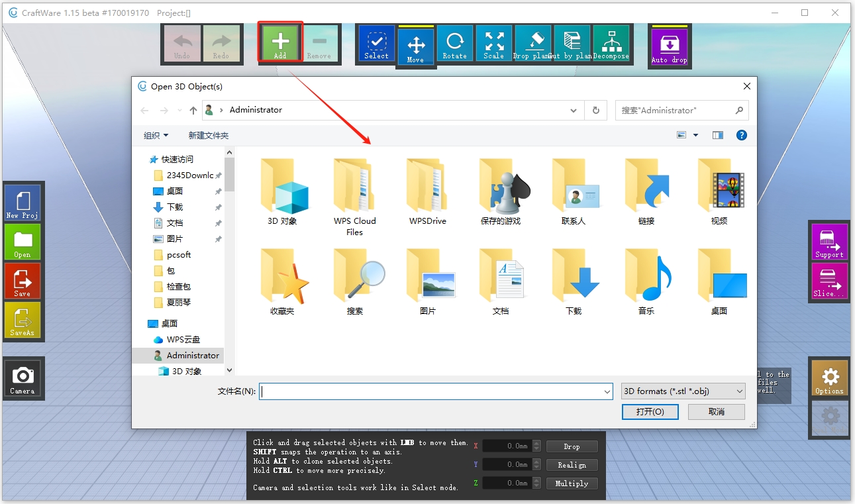Viewport: 855px width, 504px height.
Task: Click the Y axis value stepper
Action: point(536,465)
